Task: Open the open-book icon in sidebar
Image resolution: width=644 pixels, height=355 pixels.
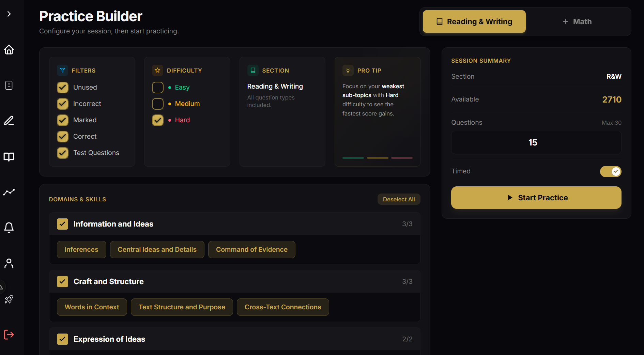Action: (9, 157)
